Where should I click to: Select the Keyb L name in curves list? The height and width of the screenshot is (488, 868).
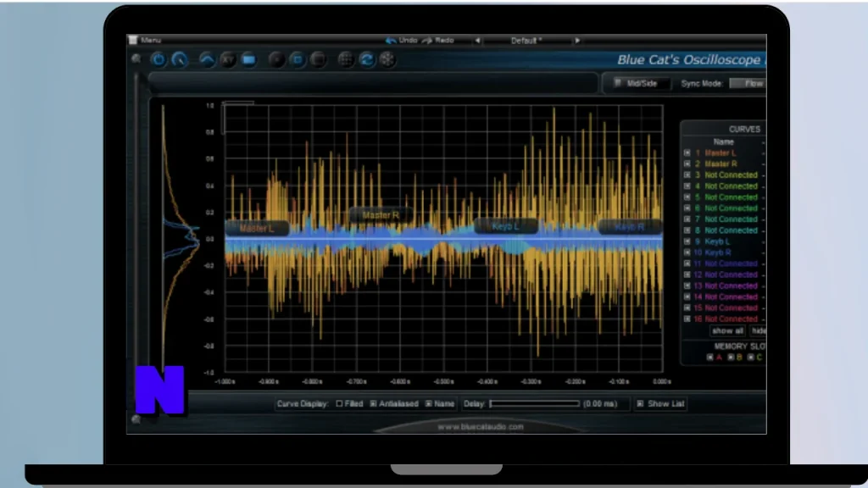[x=717, y=241]
